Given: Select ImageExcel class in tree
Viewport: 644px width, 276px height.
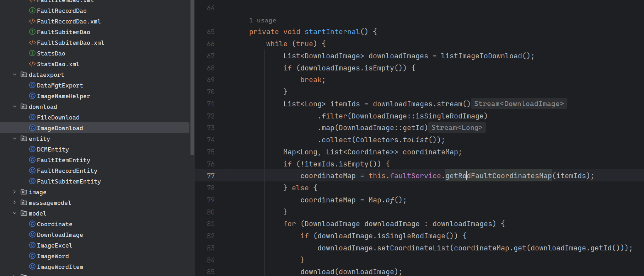Looking at the screenshot, I should click(55, 245).
